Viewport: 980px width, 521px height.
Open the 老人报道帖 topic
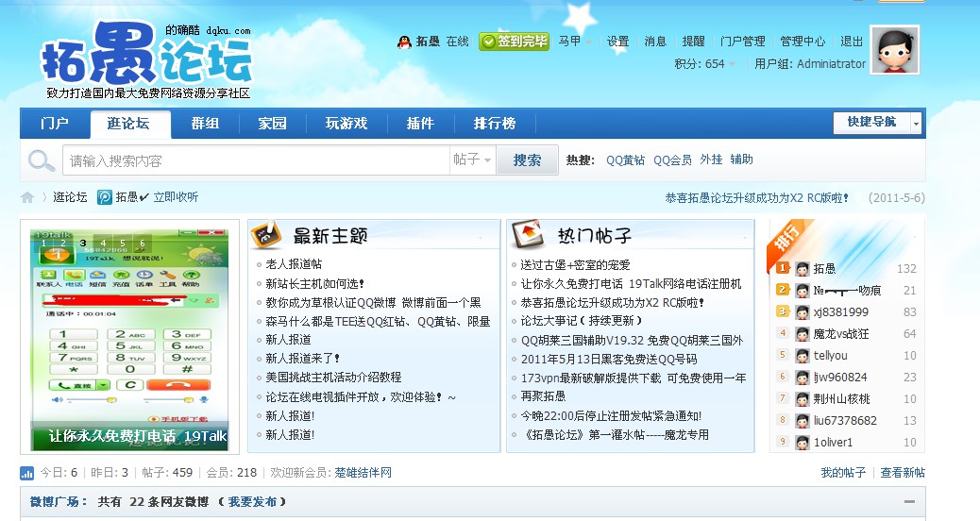[294, 264]
